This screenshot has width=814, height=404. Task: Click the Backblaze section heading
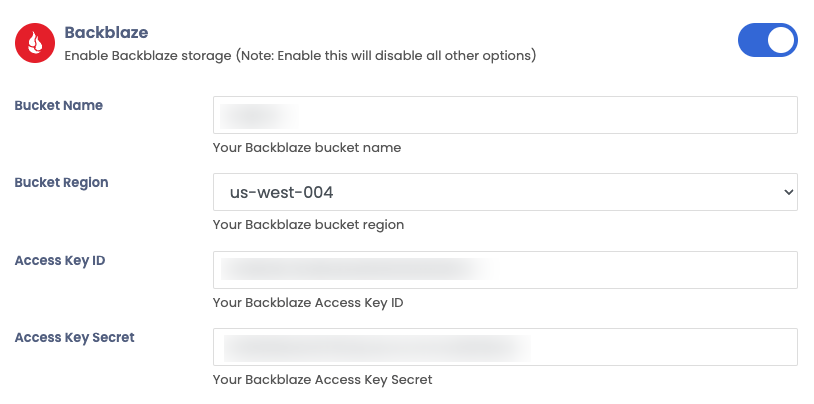106,33
